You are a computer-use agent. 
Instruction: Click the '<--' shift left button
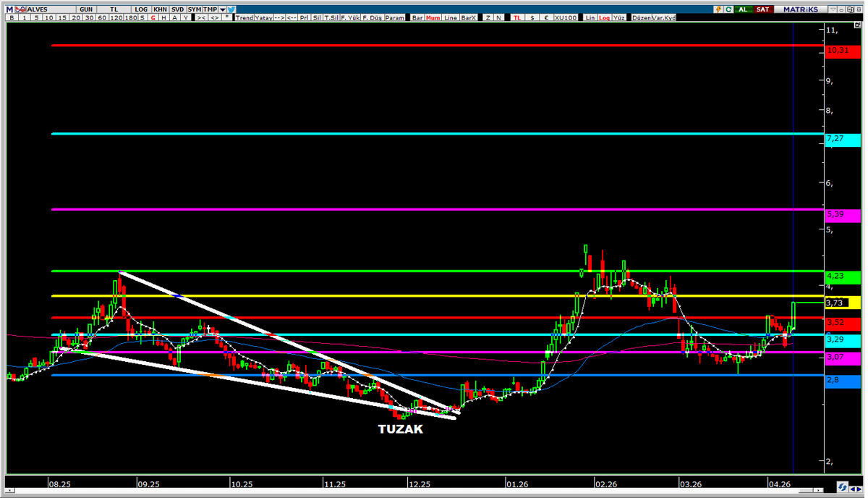[x=292, y=17]
